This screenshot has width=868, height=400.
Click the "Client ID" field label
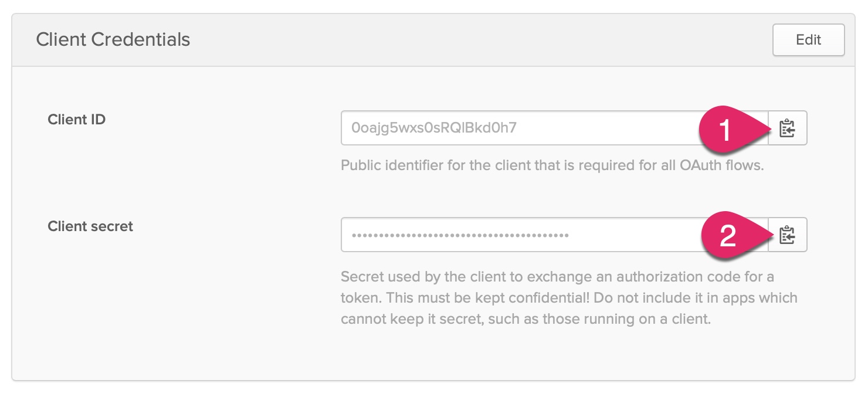76,120
